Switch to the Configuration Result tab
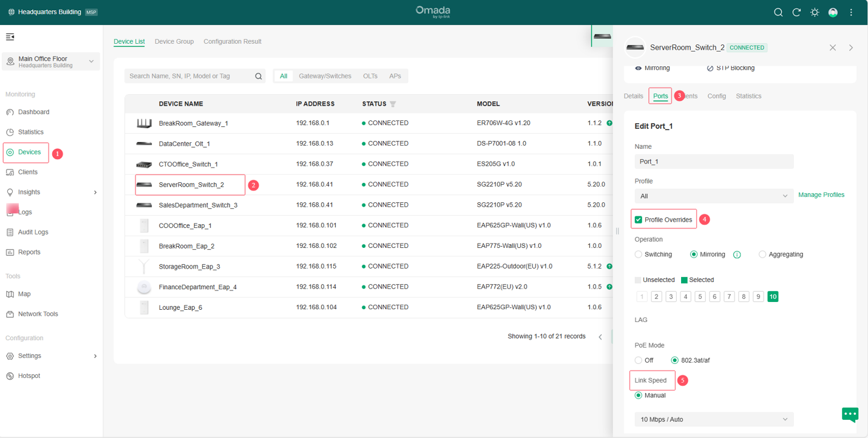 (x=232, y=41)
